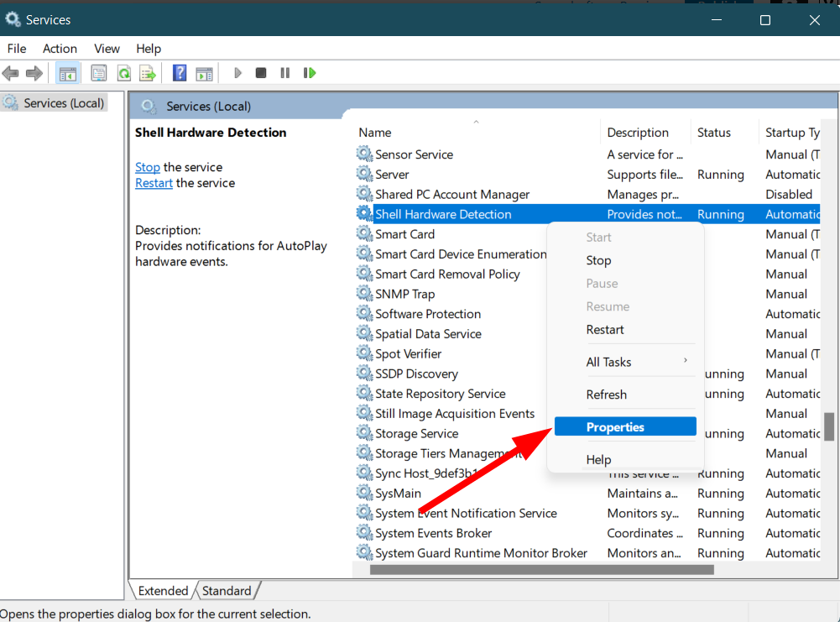Image resolution: width=840 pixels, height=622 pixels.
Task: Click the vertical scrollbar thumb
Action: pos(829,426)
